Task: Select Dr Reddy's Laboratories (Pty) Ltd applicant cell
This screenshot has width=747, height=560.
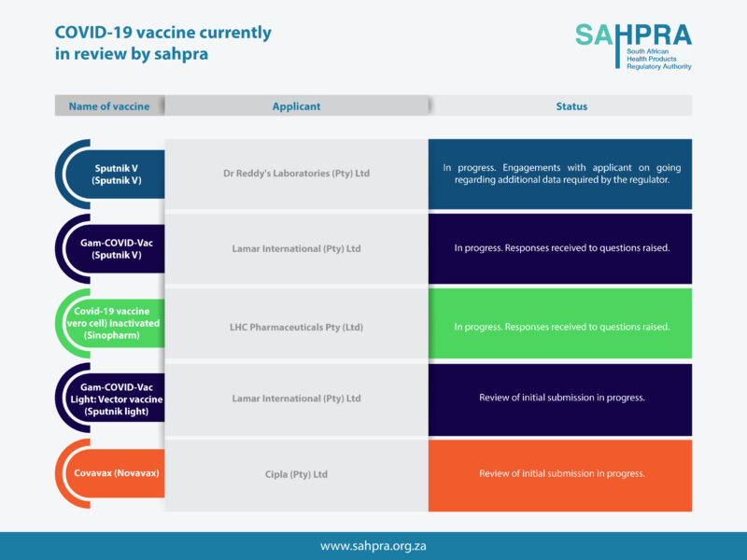Action: pyautogui.click(x=296, y=174)
